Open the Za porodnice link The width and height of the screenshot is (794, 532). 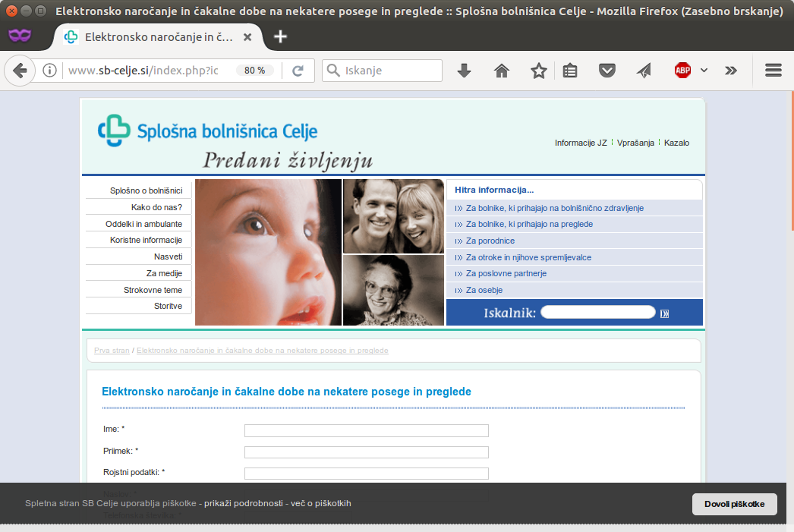490,241
